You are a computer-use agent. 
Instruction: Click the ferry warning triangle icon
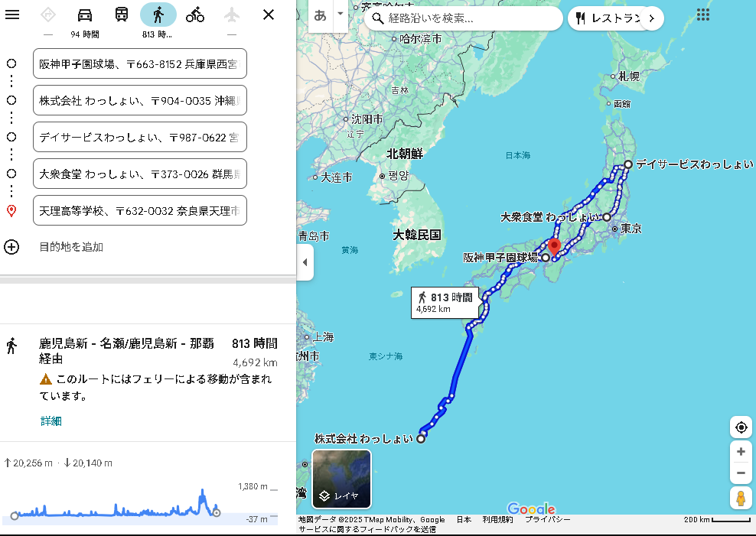[46, 379]
